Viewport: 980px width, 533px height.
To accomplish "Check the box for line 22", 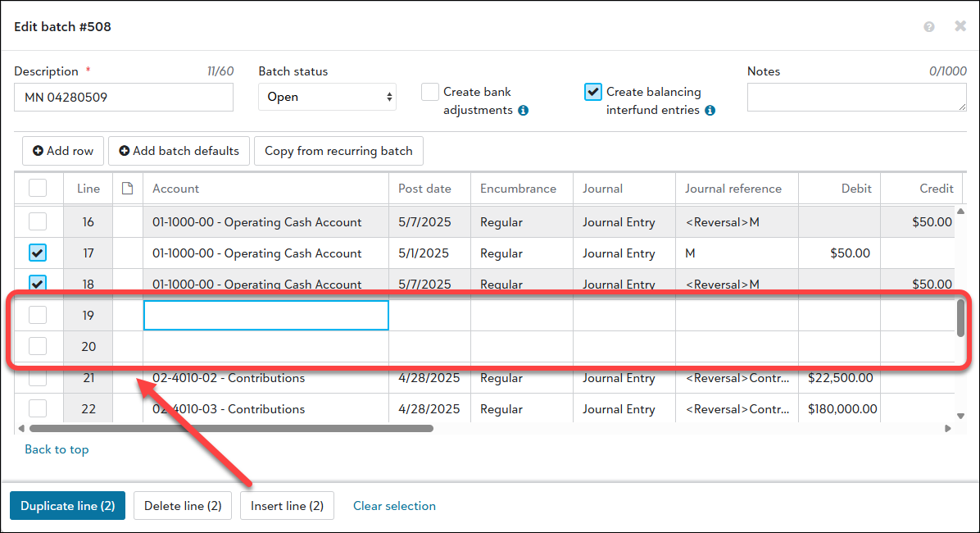I will tap(38, 408).
